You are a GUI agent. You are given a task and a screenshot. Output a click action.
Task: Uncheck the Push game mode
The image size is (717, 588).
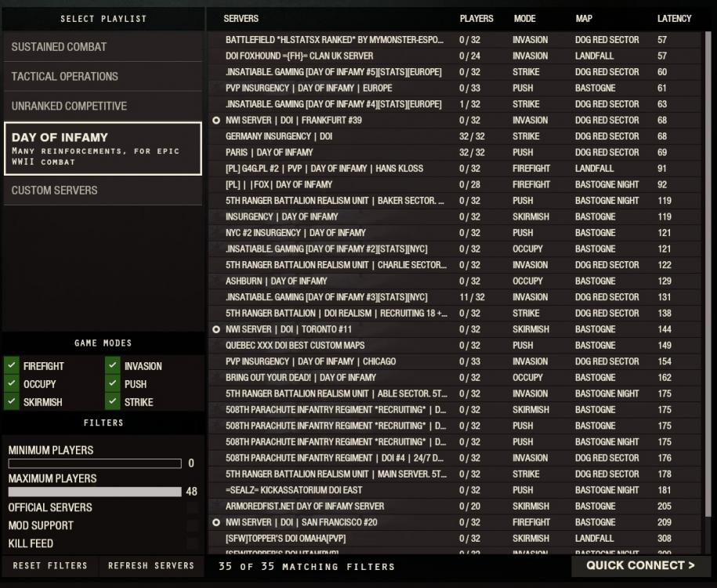pyautogui.click(x=113, y=383)
